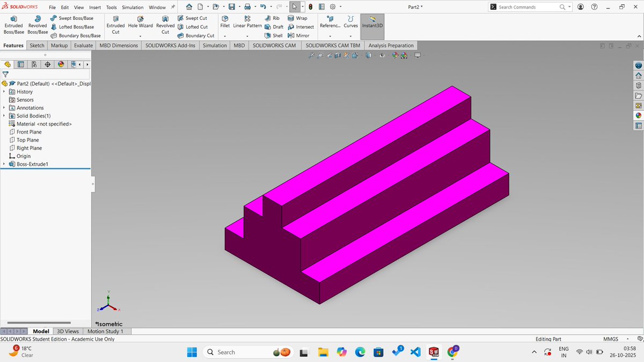This screenshot has height=362, width=644.
Task: Select the Mirror tool
Action: (x=298, y=35)
